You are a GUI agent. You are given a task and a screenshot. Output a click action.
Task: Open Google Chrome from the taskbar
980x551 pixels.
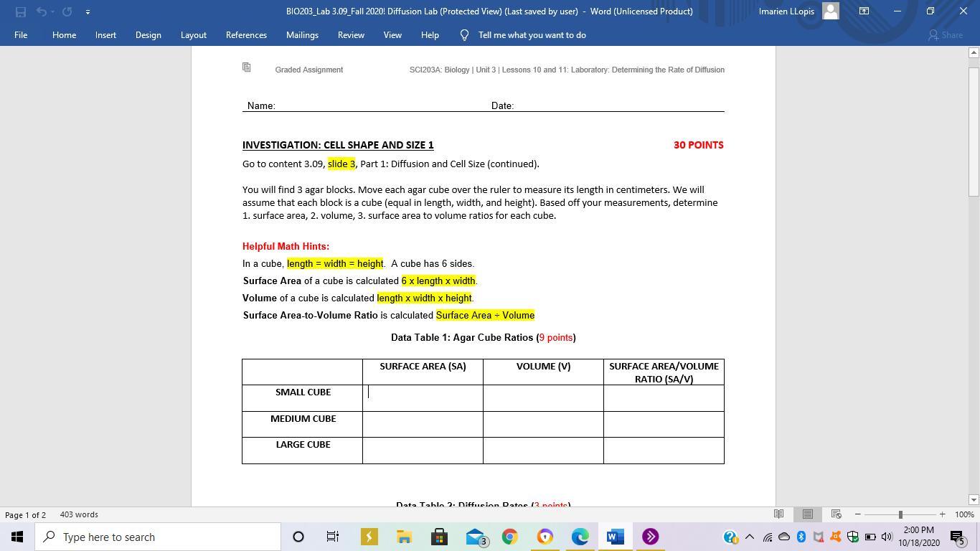pos(509,537)
